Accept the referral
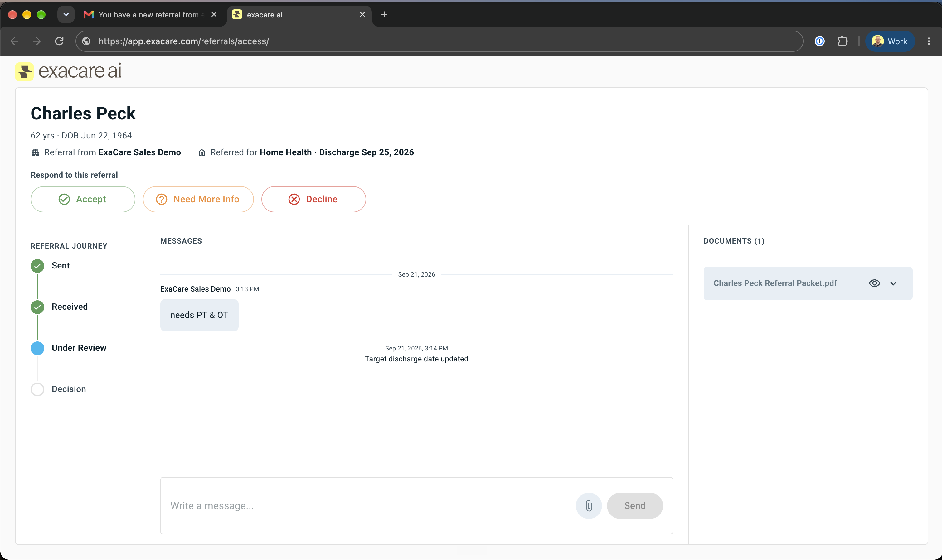942x560 pixels. click(83, 199)
